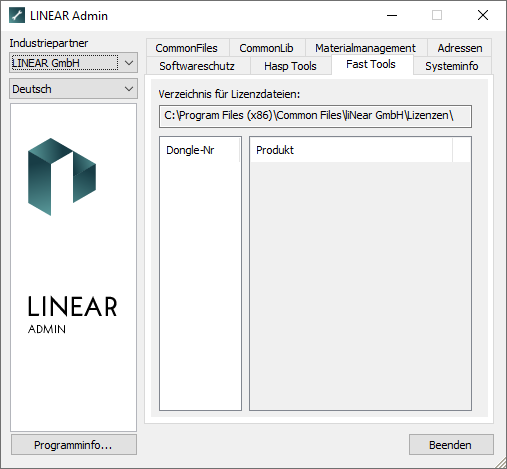507x469 pixels.
Task: Show the Systeminfo tab
Action: (452, 66)
